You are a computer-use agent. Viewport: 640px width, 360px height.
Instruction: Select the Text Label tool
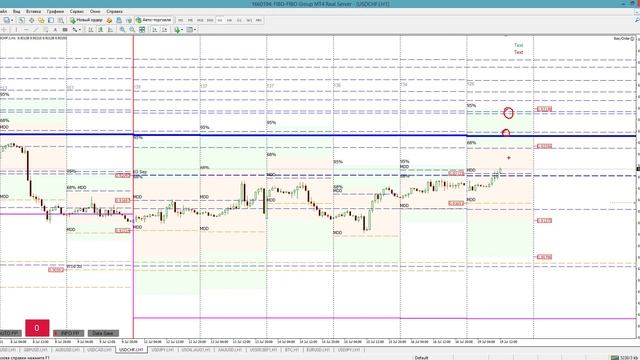(x=65, y=29)
